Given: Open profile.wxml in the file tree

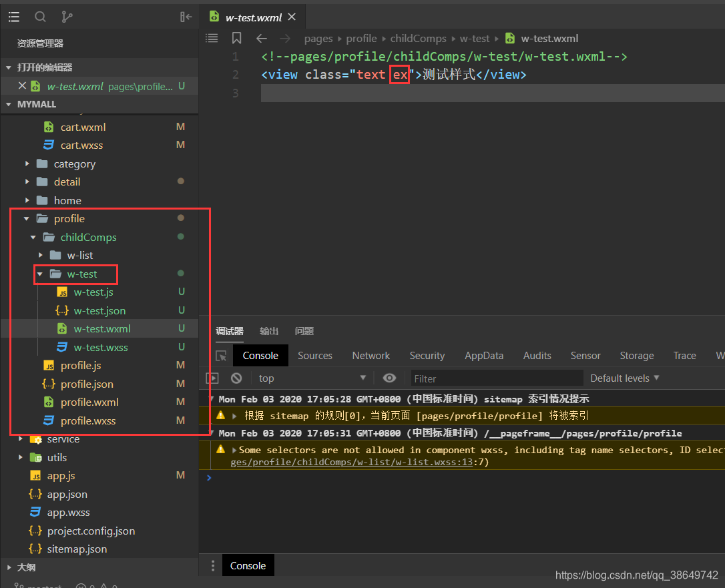Looking at the screenshot, I should click(89, 402).
